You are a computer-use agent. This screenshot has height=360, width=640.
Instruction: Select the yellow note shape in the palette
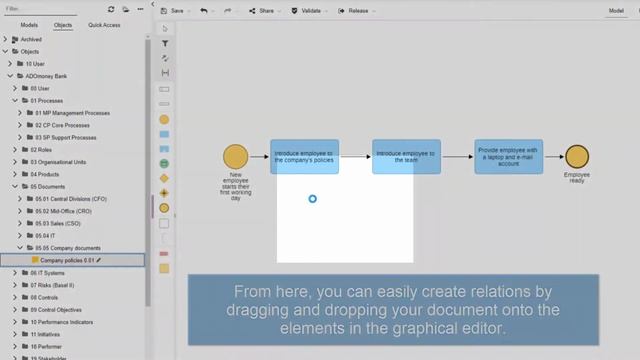coord(164,269)
